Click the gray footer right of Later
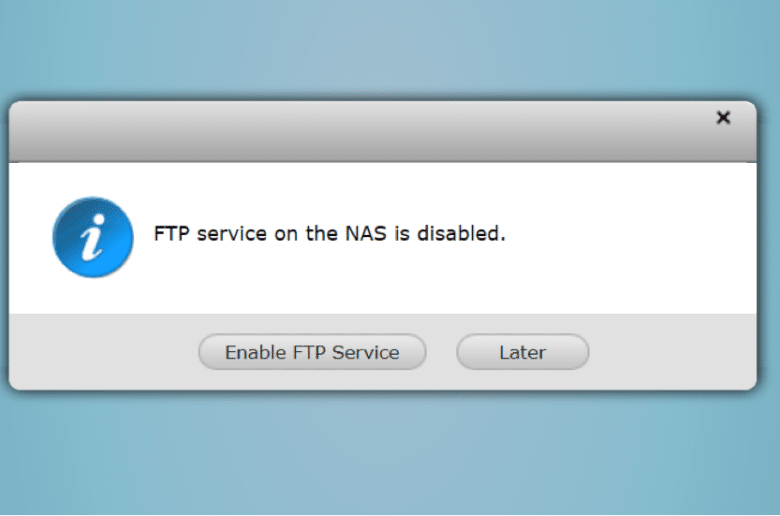780x516 pixels. [x=673, y=352]
